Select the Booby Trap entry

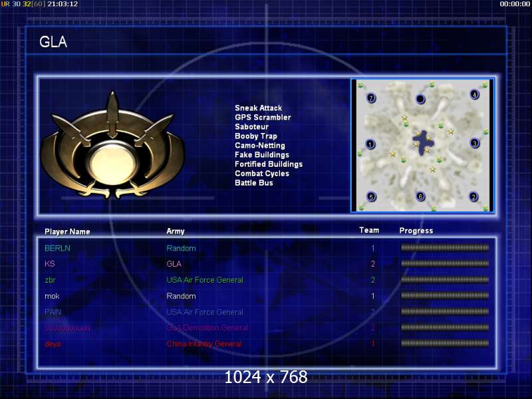256,136
